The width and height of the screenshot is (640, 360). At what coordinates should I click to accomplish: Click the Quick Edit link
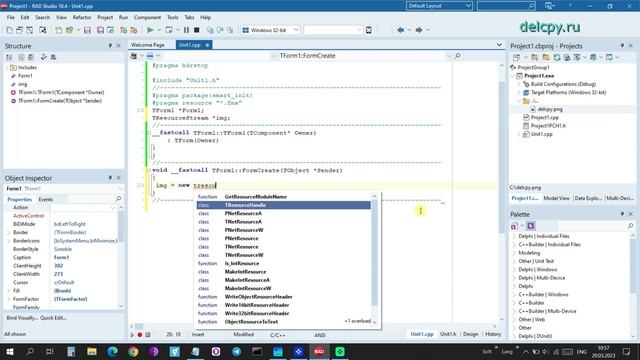[53, 318]
